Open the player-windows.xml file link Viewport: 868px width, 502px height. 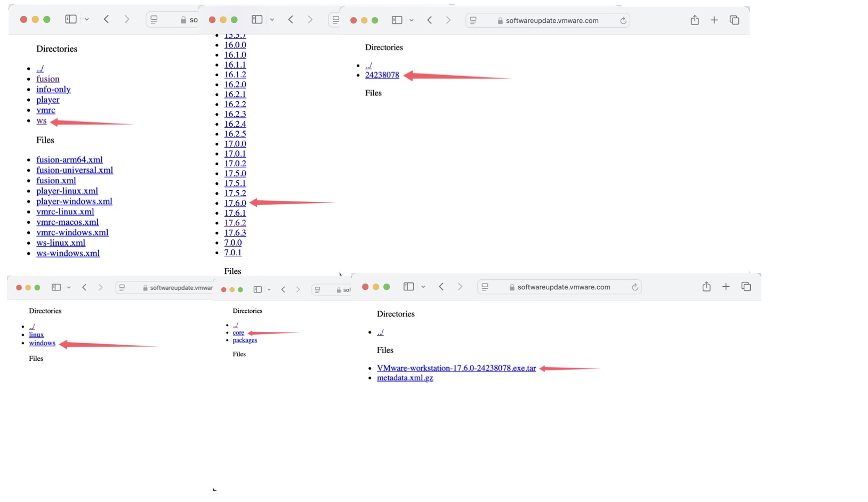point(74,201)
